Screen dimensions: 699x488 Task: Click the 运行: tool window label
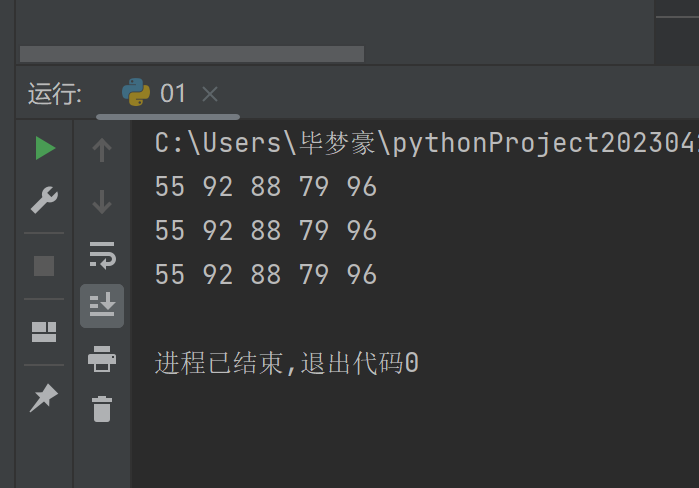coord(54,94)
